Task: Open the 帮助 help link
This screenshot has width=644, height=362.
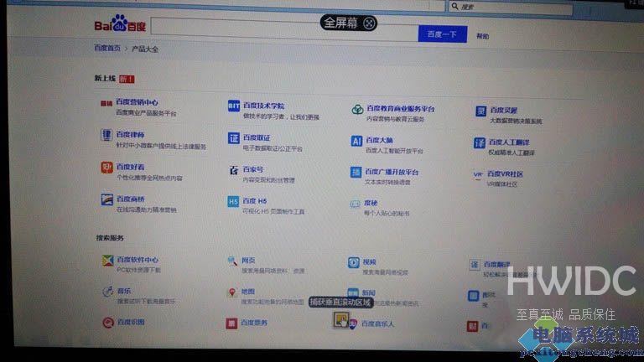Action: click(x=483, y=36)
